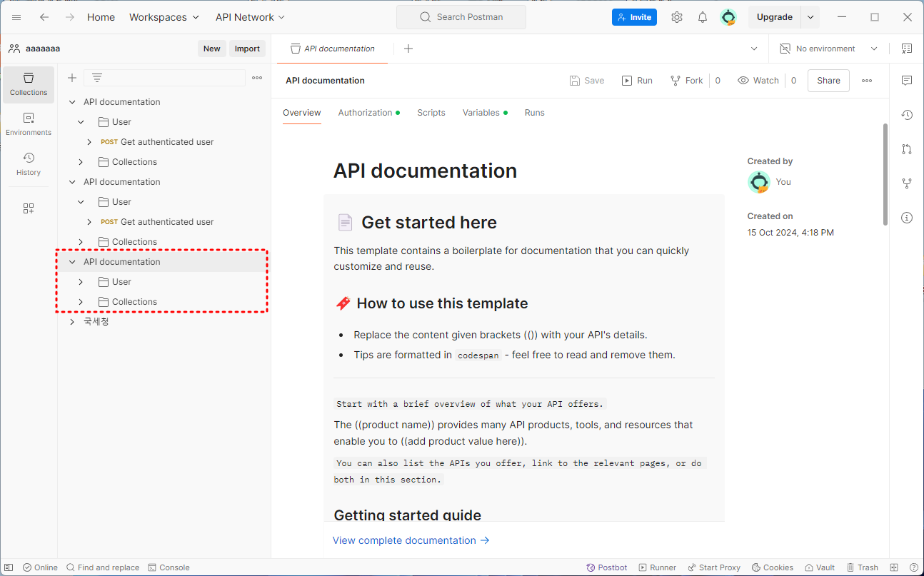Open the History sidebar tab
924x576 pixels.
[29, 164]
